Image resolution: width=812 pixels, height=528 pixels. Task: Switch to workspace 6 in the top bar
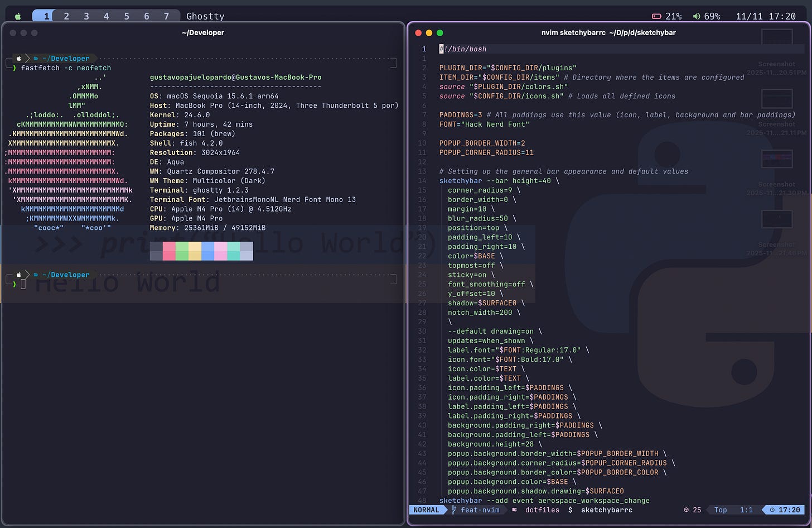(x=147, y=16)
